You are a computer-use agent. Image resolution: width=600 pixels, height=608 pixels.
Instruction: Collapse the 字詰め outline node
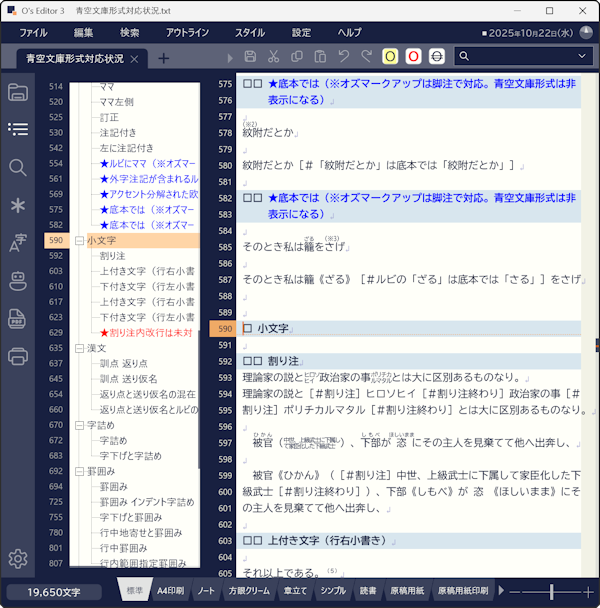[79, 425]
